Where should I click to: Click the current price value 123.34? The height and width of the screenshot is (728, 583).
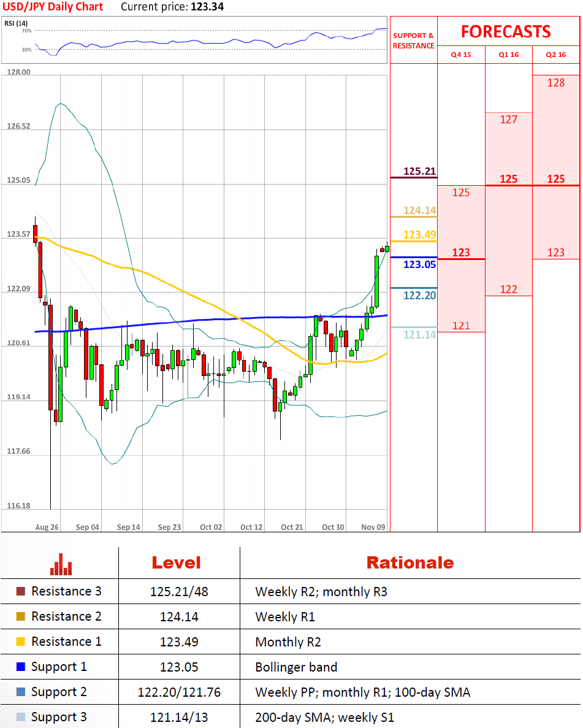tap(207, 7)
